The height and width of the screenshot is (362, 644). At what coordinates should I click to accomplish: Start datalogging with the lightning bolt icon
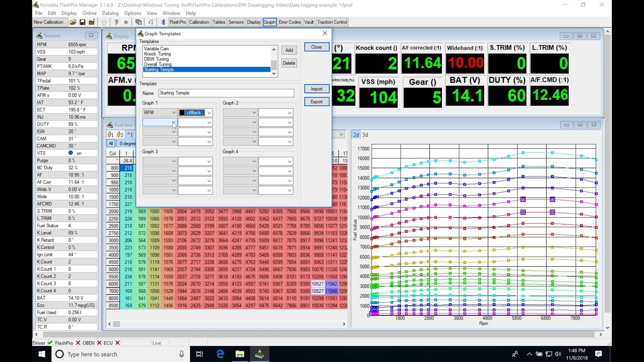[x=116, y=22]
